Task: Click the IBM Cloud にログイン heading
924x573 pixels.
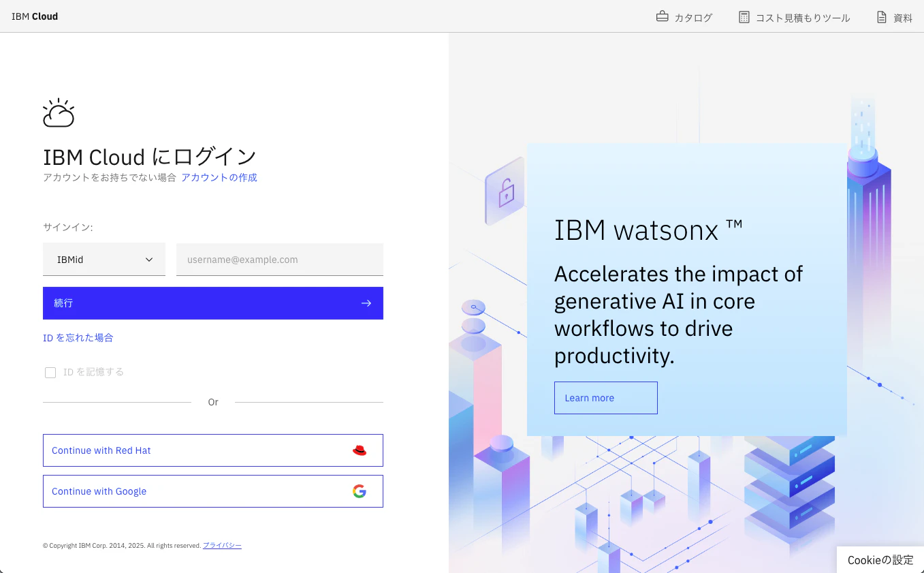Action: point(150,157)
